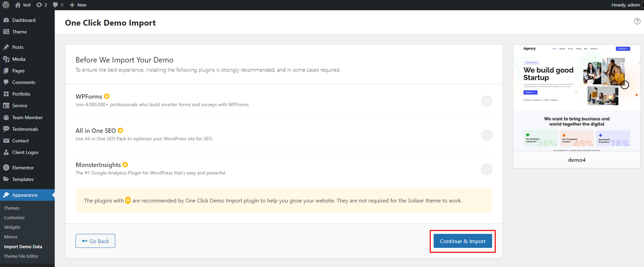
Task: Click the All in One SEO title
Action: point(96,131)
